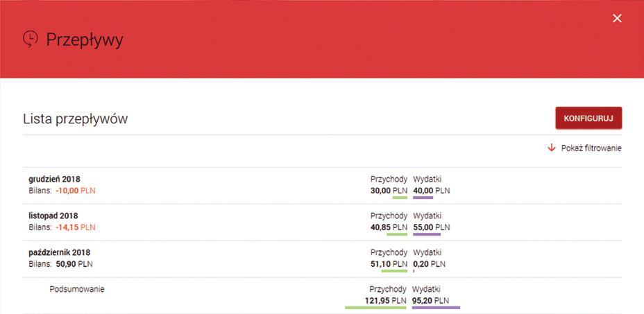Close the Przepływy panel with X
The height and width of the screenshot is (314, 644).
tap(617, 18)
